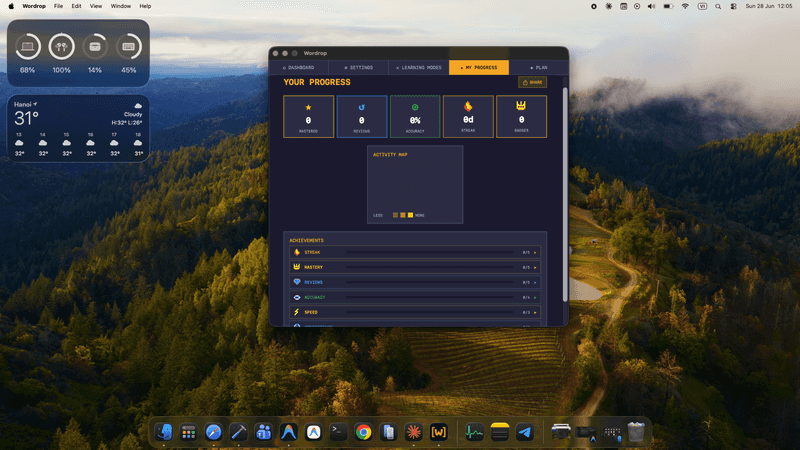Click the Activity Map panel

(415, 184)
